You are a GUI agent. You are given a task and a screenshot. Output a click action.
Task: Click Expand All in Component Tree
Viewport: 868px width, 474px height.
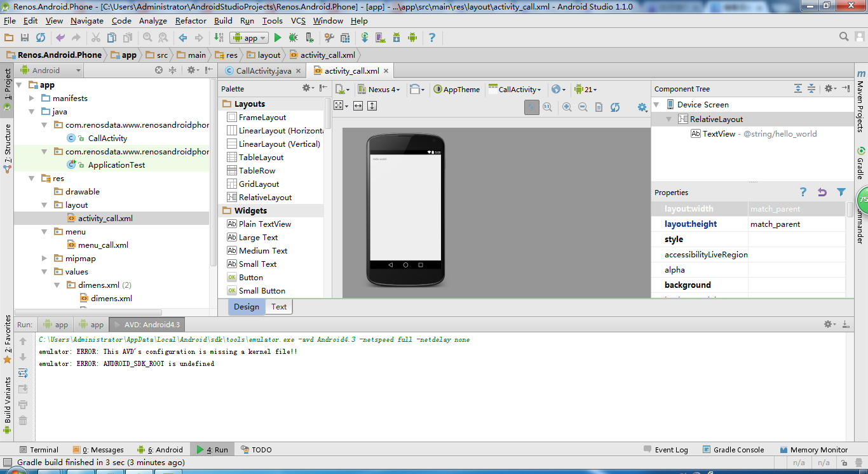point(798,89)
